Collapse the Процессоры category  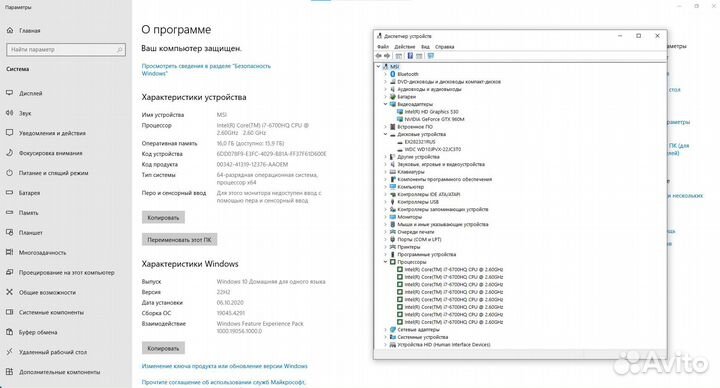point(386,262)
